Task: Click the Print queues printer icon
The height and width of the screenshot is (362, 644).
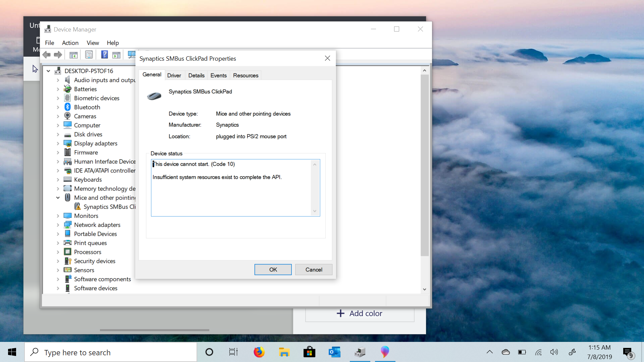Action: tap(67, 243)
